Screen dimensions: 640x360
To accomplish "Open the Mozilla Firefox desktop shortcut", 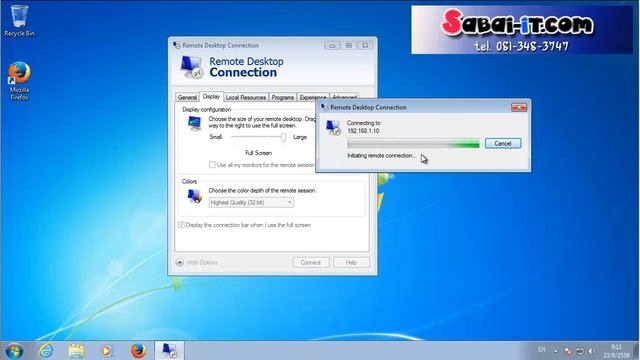I will [x=19, y=81].
